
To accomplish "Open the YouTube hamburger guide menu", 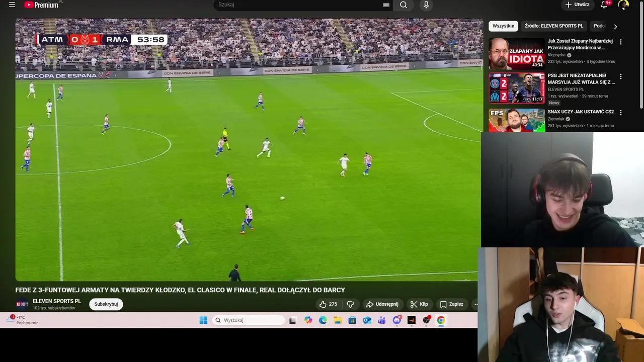I will pyautogui.click(x=12, y=5).
